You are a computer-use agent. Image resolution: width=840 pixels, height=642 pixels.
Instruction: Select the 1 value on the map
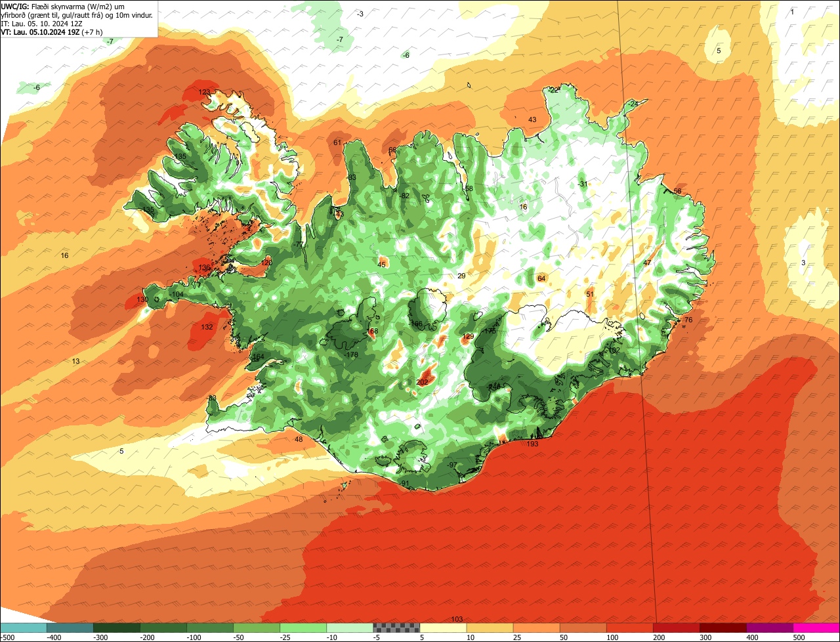click(792, 12)
